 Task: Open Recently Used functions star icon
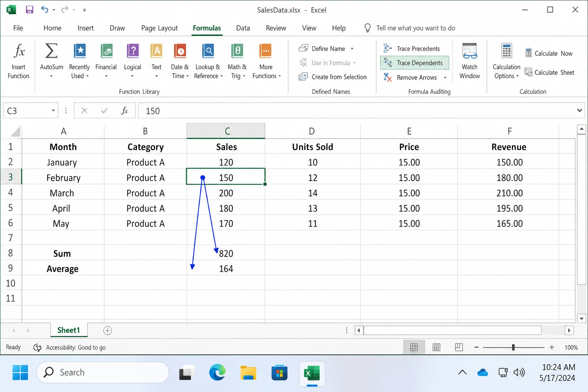click(x=80, y=51)
